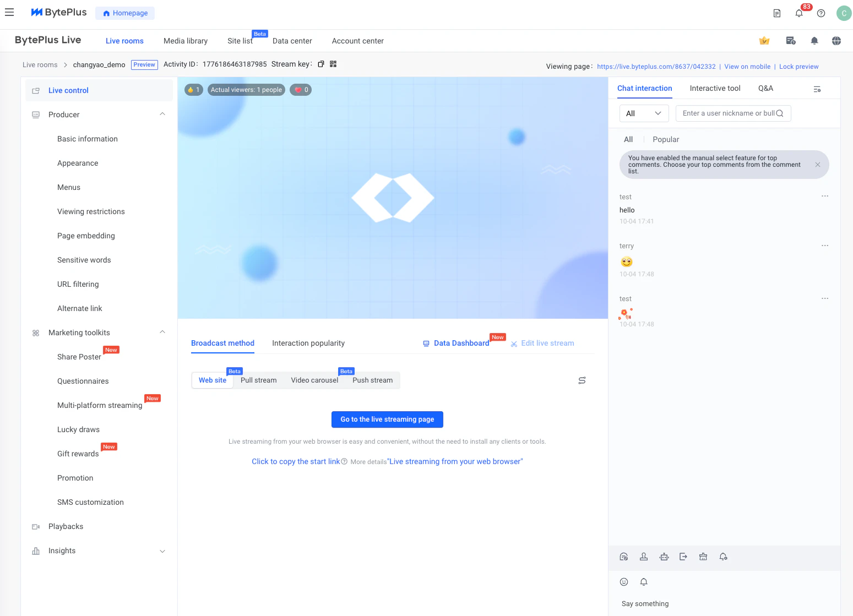Open the Site list tab
Image resolution: width=853 pixels, height=616 pixels.
tap(240, 41)
